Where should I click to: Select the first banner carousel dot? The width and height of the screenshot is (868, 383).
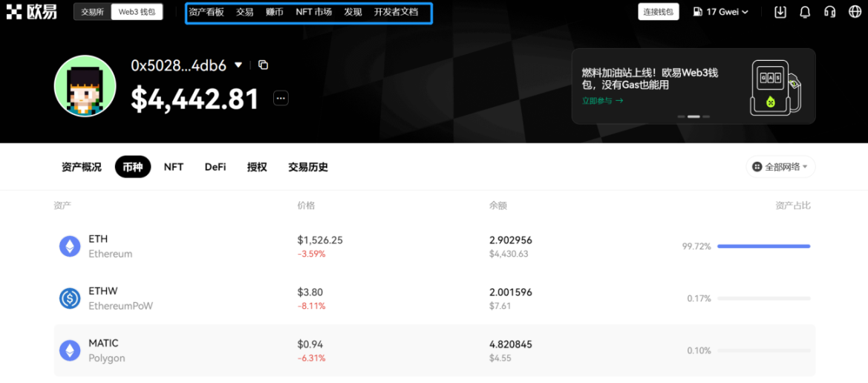pyautogui.click(x=682, y=117)
